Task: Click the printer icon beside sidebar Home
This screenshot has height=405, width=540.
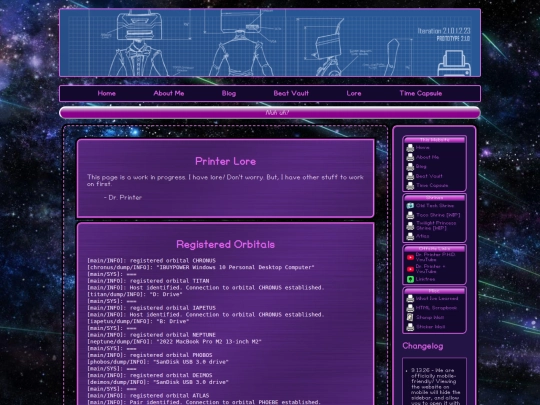Action: point(410,148)
